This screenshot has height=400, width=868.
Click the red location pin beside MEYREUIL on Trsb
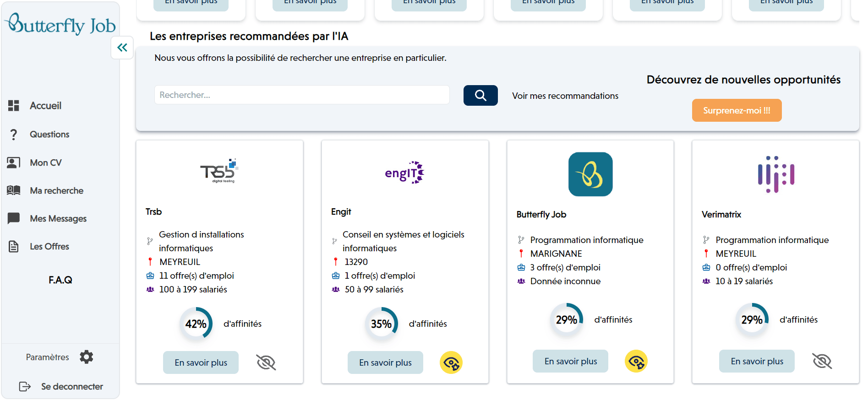(x=150, y=262)
